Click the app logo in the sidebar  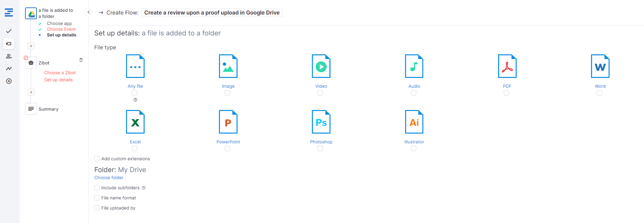point(9,13)
